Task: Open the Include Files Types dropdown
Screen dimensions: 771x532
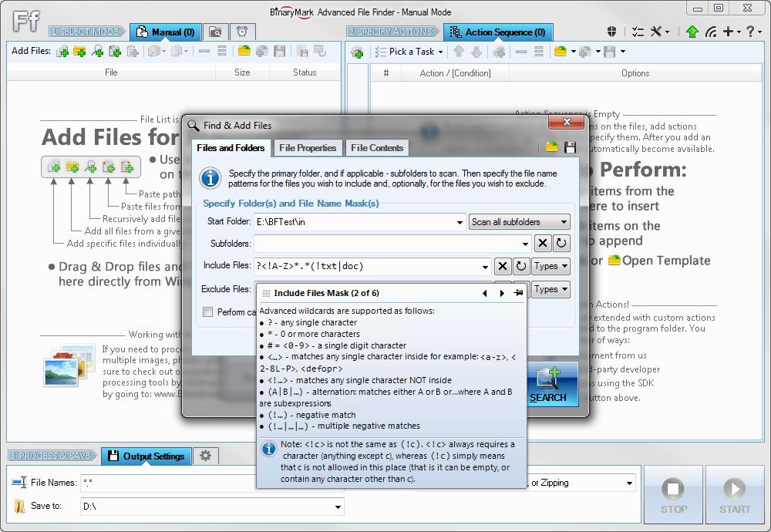Action: pos(550,266)
